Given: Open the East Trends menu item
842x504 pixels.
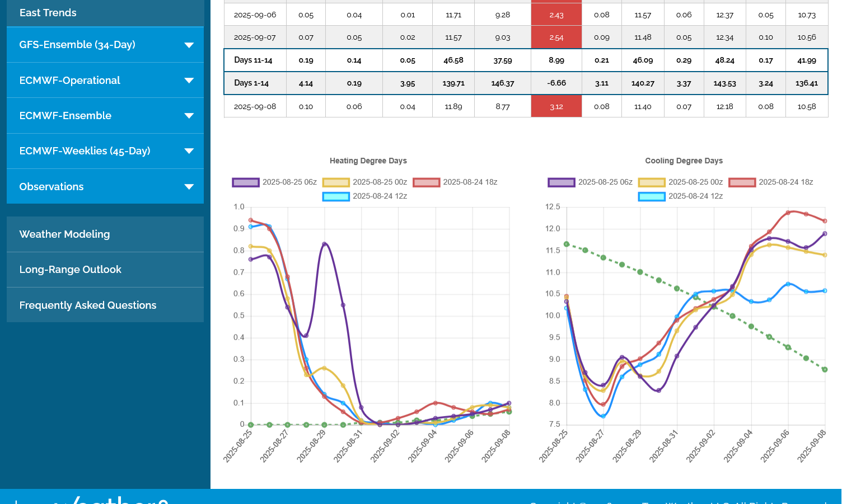Looking at the screenshot, I should pos(48,13).
